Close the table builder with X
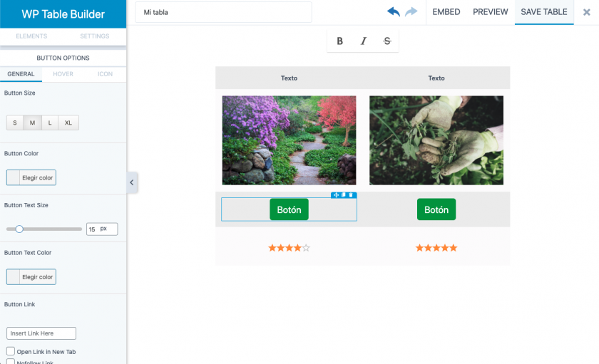The image size is (599, 364). (x=586, y=12)
